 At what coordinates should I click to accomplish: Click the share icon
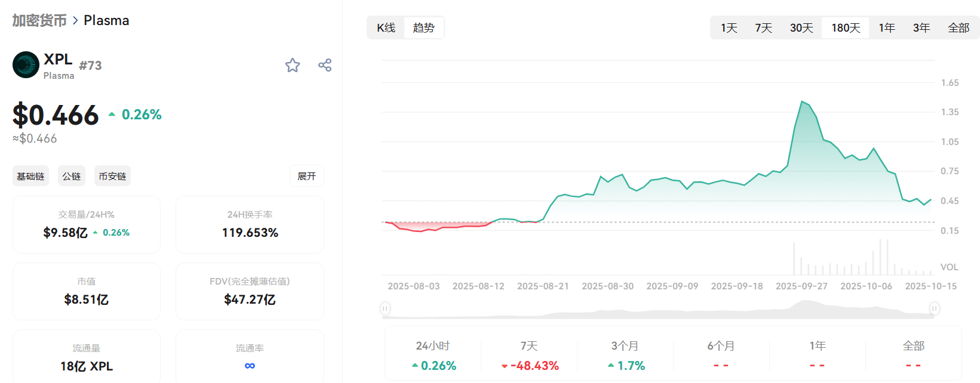[x=325, y=65]
